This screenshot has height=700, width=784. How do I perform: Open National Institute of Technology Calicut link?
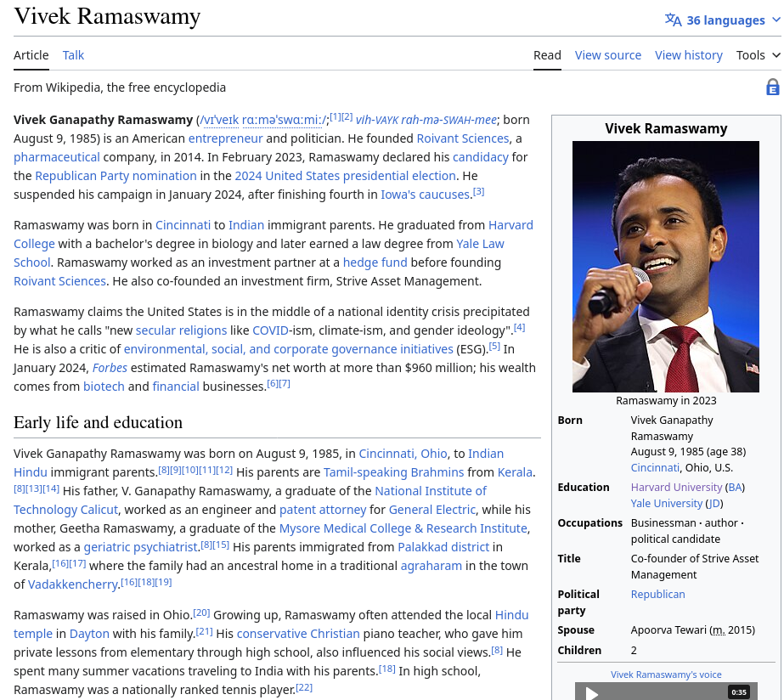[x=431, y=491]
